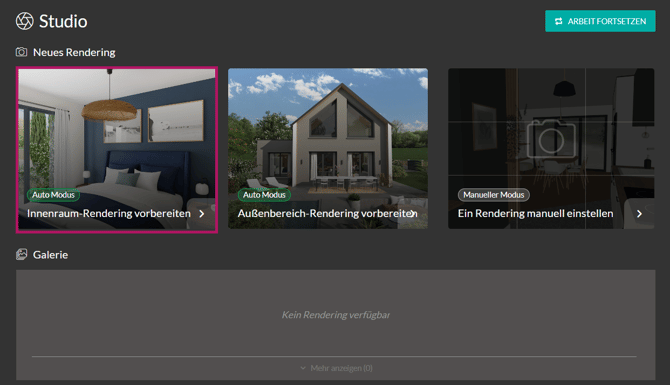This screenshot has width=670, height=385.
Task: Click the gallery icon beside Galerie
Action: [21, 255]
